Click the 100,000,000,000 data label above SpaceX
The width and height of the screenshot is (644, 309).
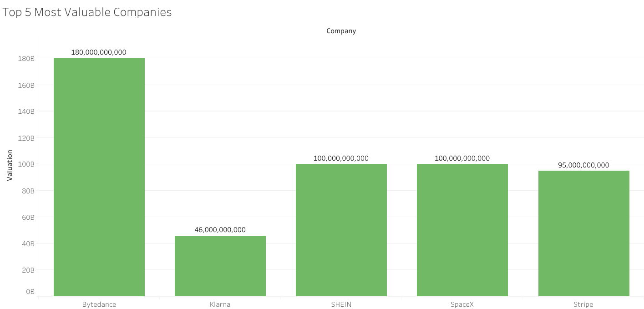click(462, 158)
